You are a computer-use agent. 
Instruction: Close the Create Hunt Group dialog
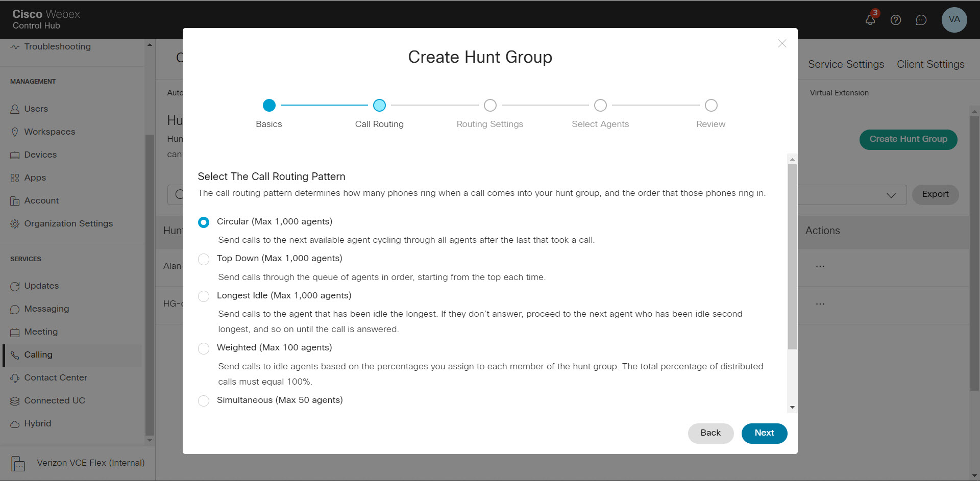click(782, 43)
